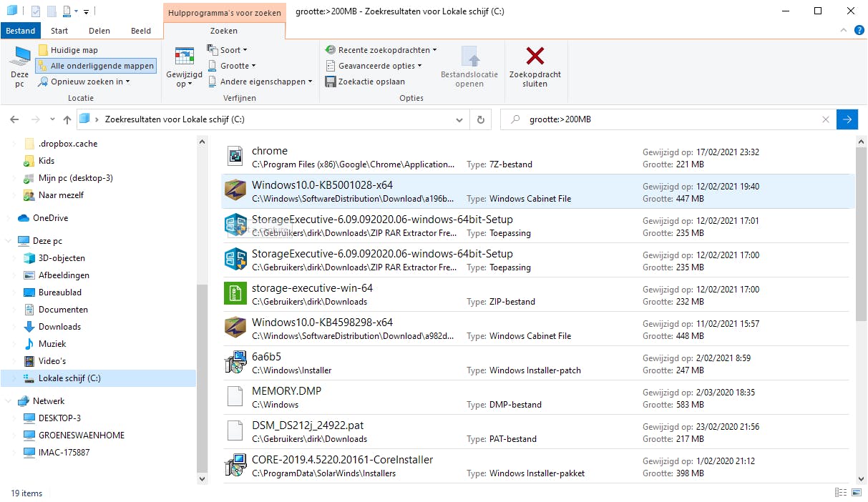This screenshot has height=502, width=868.
Task: Toggle Alle onderliggende mappen search scope
Action: (95, 66)
